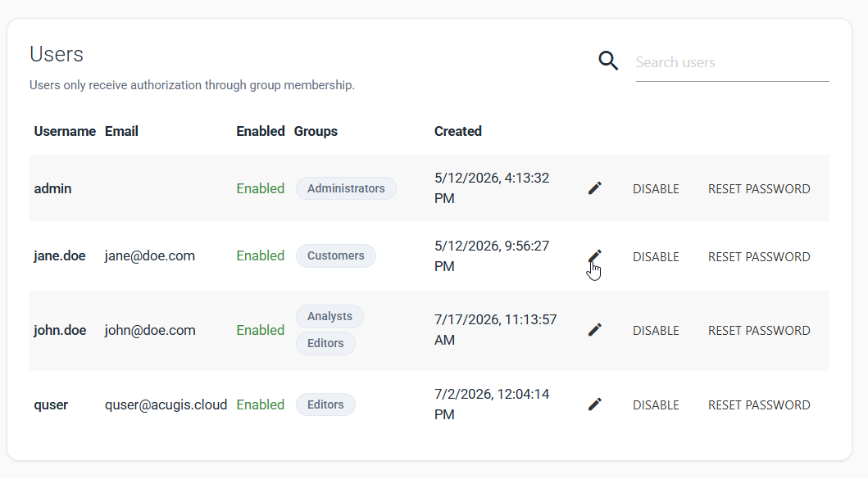Click john.doe's Enabled status text
This screenshot has width=868, height=479.
260,330
